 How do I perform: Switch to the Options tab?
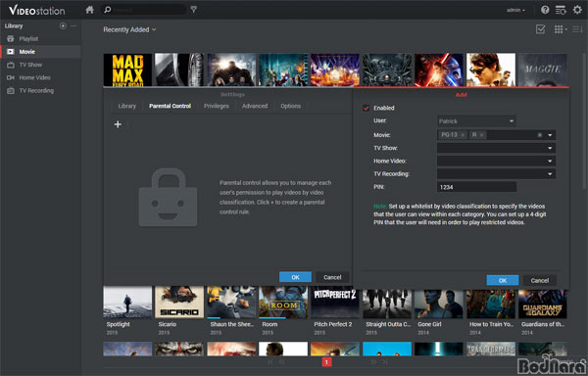click(x=291, y=106)
